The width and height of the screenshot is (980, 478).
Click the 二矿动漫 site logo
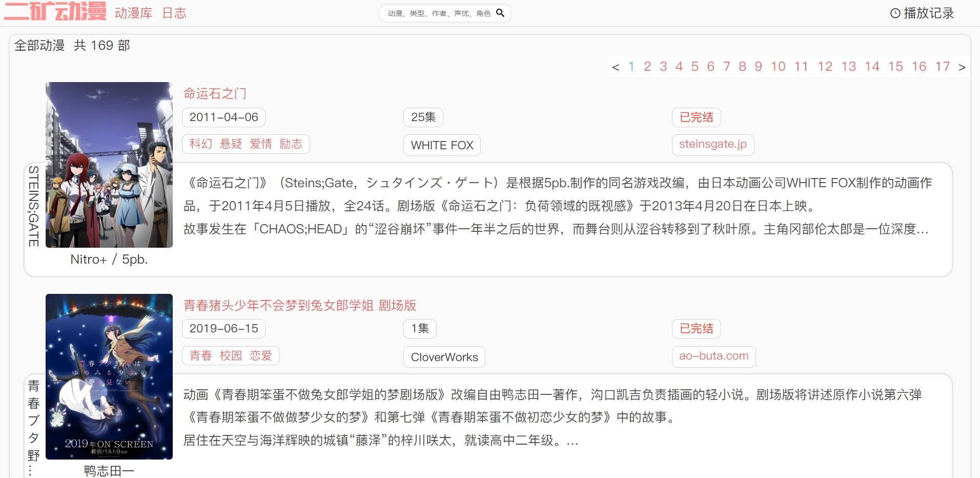pyautogui.click(x=55, y=11)
